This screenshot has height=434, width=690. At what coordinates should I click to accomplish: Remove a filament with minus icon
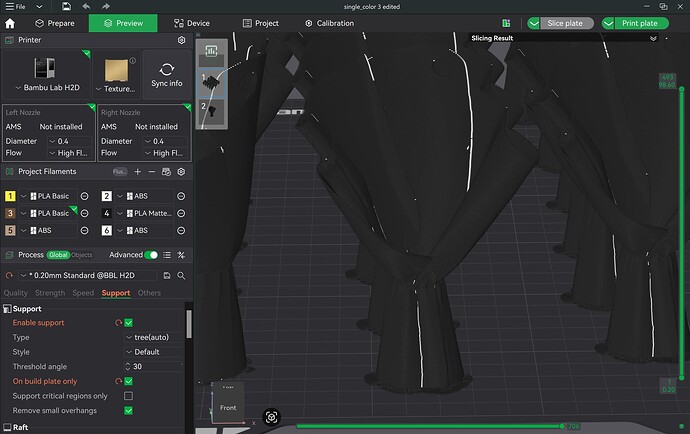[152, 172]
